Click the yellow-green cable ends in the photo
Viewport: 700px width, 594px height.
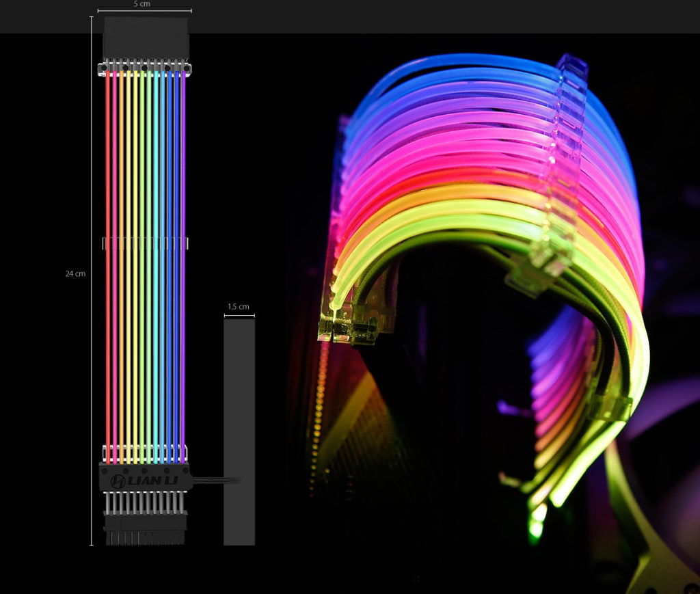click(x=349, y=321)
